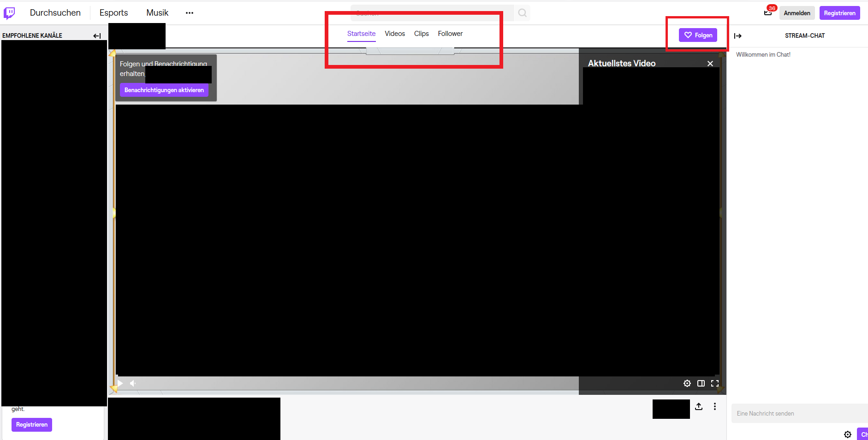Click Benachrichtigungen aktivieren button
The width and height of the screenshot is (868, 440).
click(164, 90)
